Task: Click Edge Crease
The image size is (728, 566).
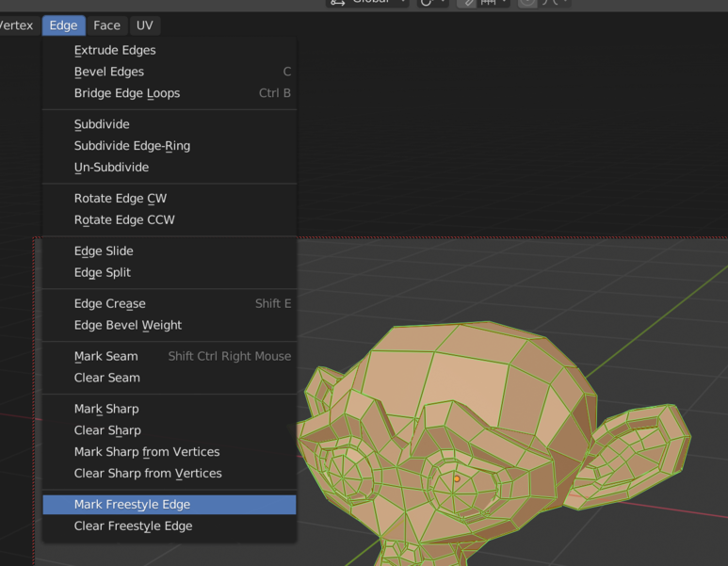Action: (x=170, y=303)
